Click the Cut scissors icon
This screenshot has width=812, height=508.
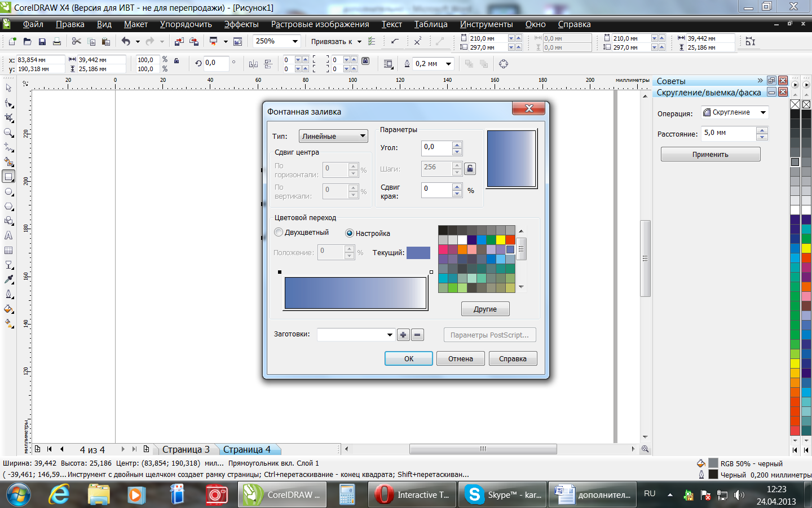click(x=77, y=41)
